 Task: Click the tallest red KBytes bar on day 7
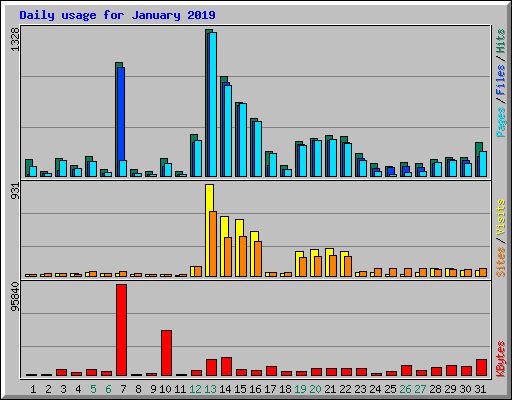(121, 330)
